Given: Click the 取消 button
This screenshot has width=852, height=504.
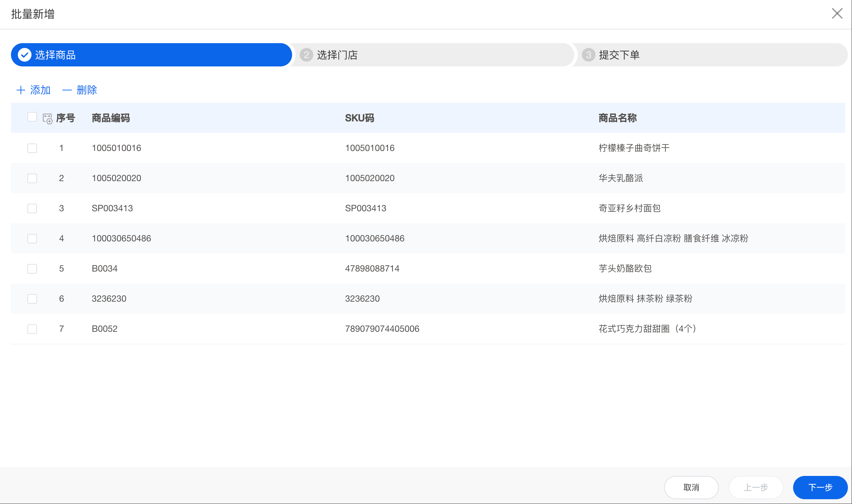Looking at the screenshot, I should (691, 487).
